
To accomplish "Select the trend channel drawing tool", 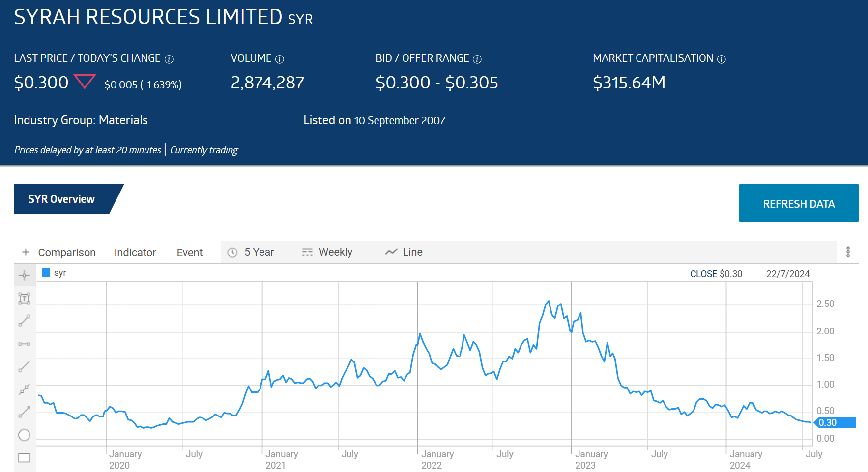I will [x=25, y=389].
